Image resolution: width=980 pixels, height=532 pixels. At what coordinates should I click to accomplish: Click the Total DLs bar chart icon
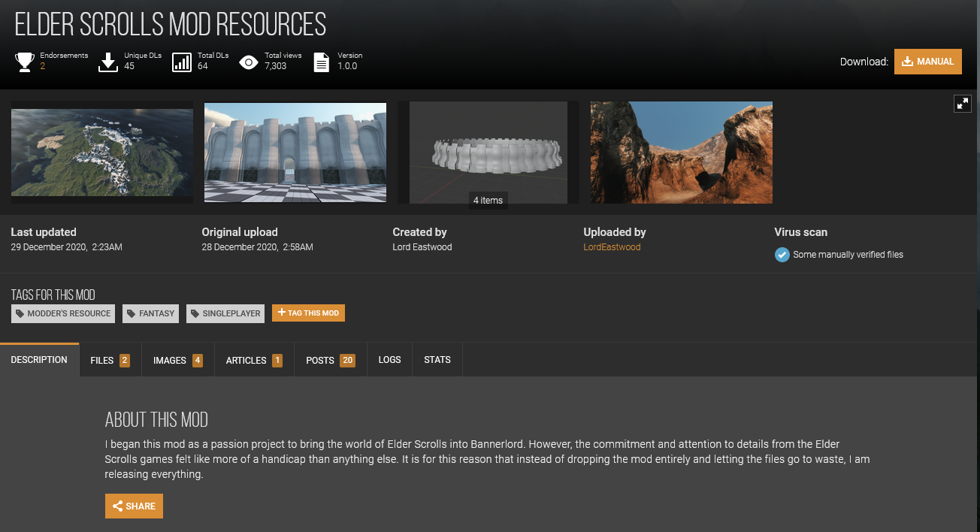(x=182, y=62)
